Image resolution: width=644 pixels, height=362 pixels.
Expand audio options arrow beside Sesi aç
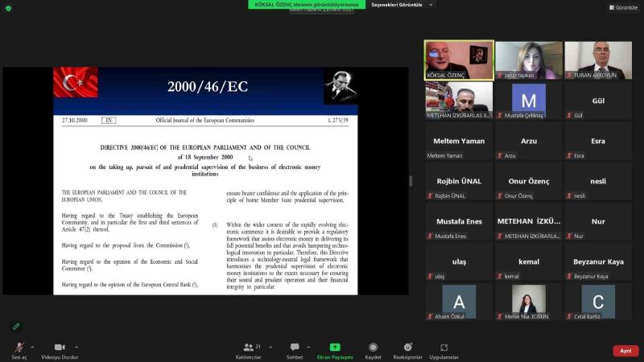32,348
